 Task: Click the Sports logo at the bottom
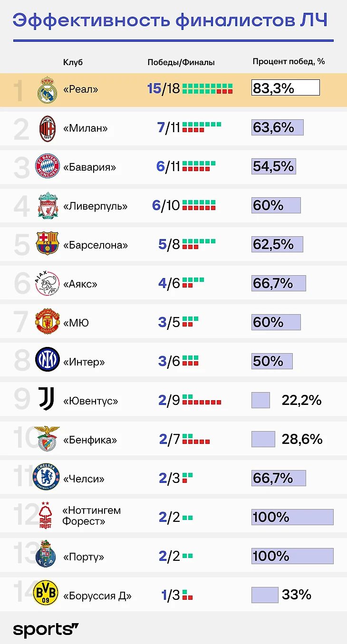[46, 630]
